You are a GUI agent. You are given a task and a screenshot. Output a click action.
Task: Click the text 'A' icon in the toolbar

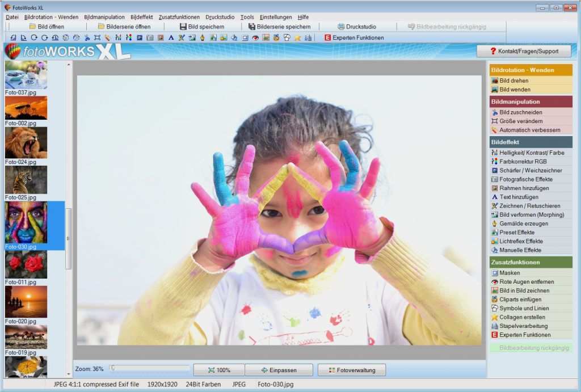tap(171, 38)
